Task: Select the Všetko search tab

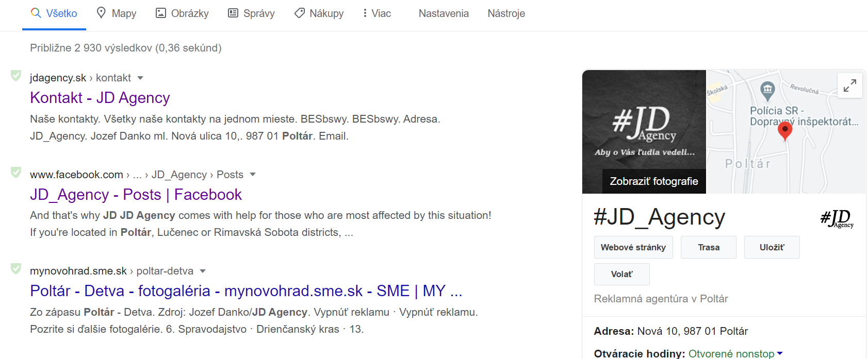Action: [x=54, y=13]
